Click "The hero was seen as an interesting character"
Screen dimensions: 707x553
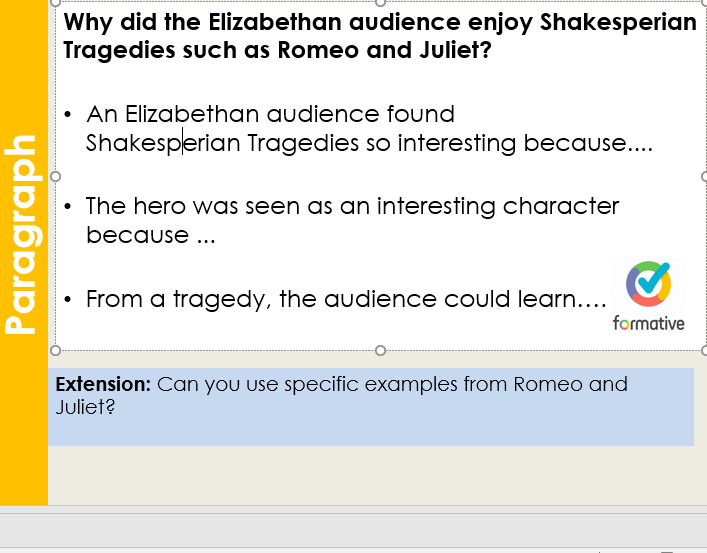tap(352, 207)
